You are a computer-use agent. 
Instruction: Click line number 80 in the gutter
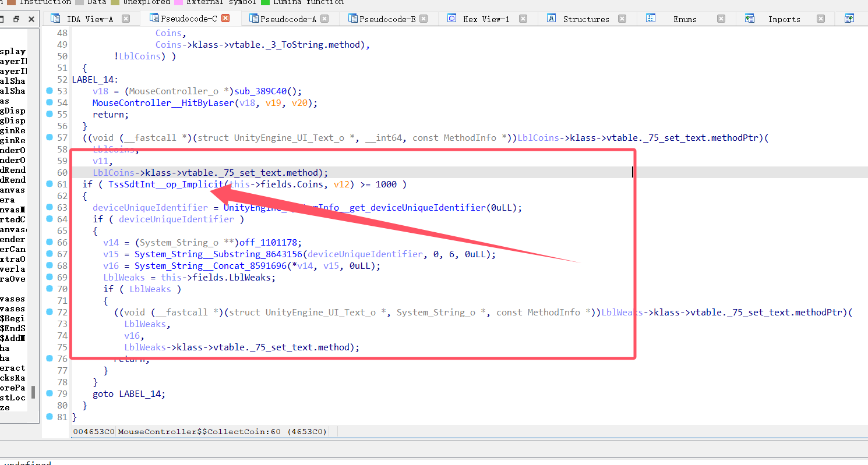pos(62,405)
